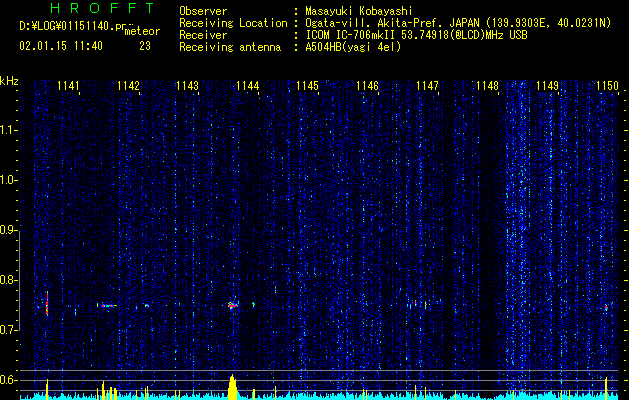
Task: Click the 0.8 kHz axis label
Action: tap(8, 280)
